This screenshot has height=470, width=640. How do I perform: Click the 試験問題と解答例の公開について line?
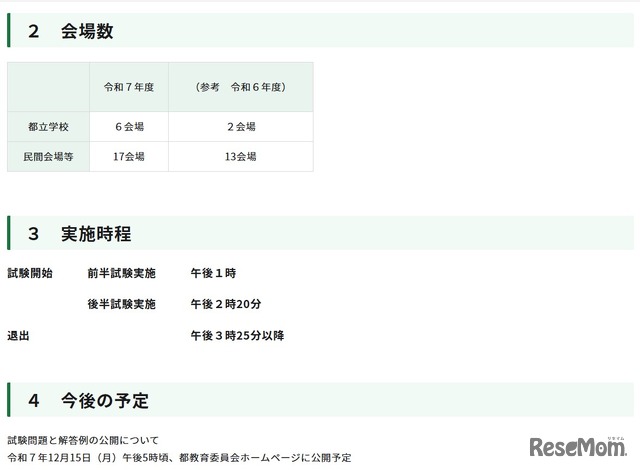coord(83,440)
